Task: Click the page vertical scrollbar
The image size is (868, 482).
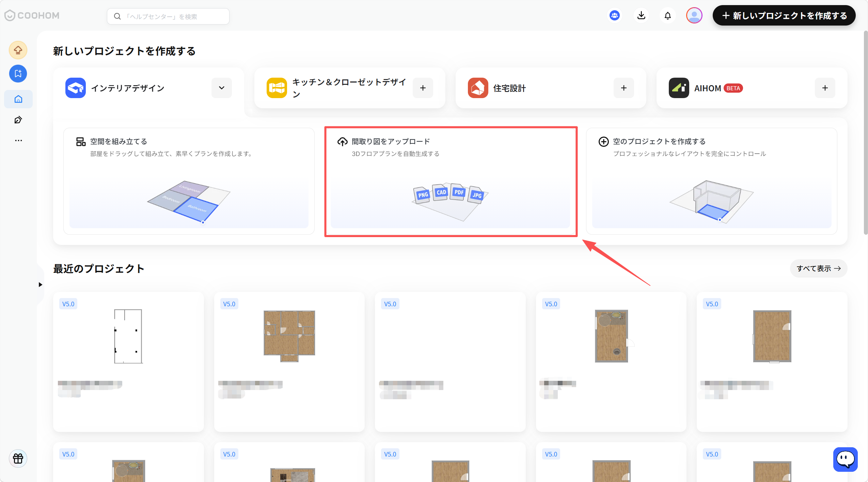Action: click(866, 133)
